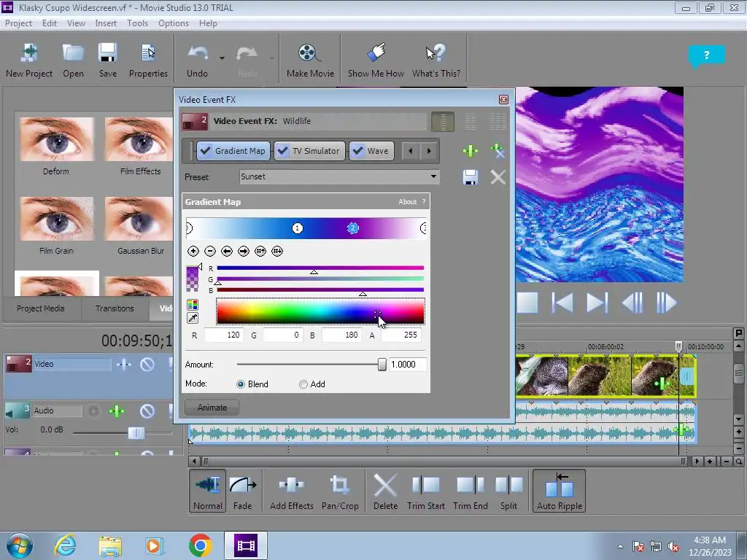Open Pan/Crop tool
747x560 pixels.
(340, 492)
